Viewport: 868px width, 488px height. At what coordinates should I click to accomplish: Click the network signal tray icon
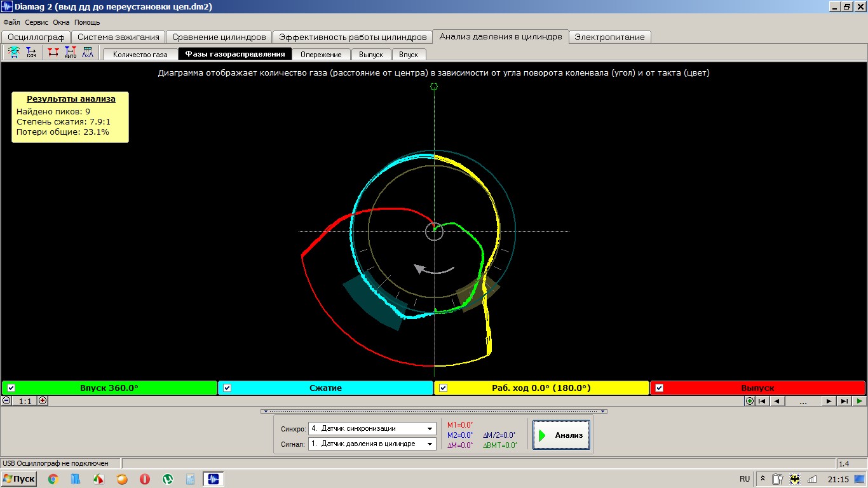pos(811,479)
